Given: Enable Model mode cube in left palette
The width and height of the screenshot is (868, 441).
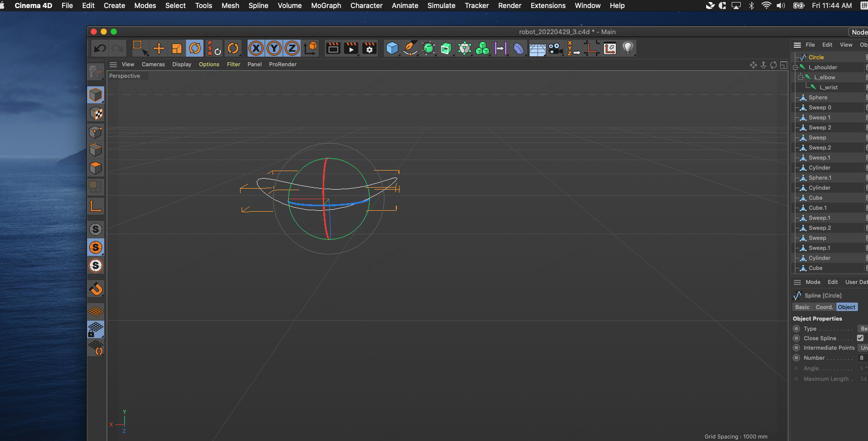Looking at the screenshot, I should click(x=96, y=95).
